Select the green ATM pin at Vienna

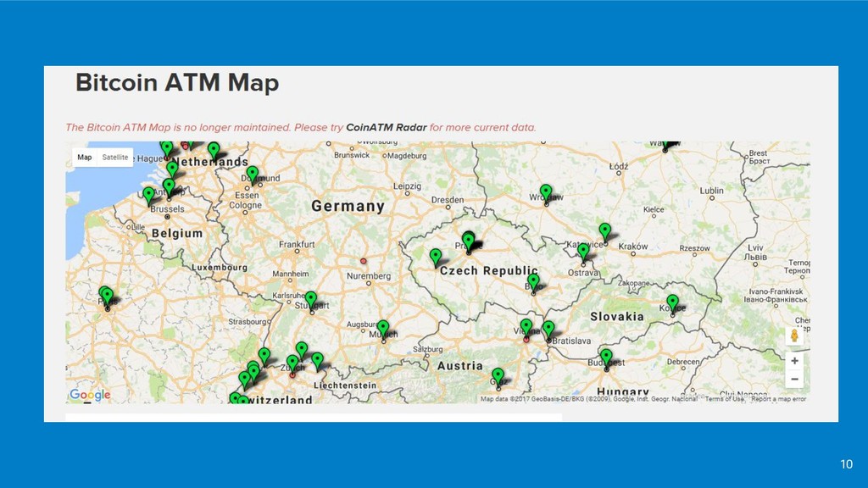click(x=526, y=327)
